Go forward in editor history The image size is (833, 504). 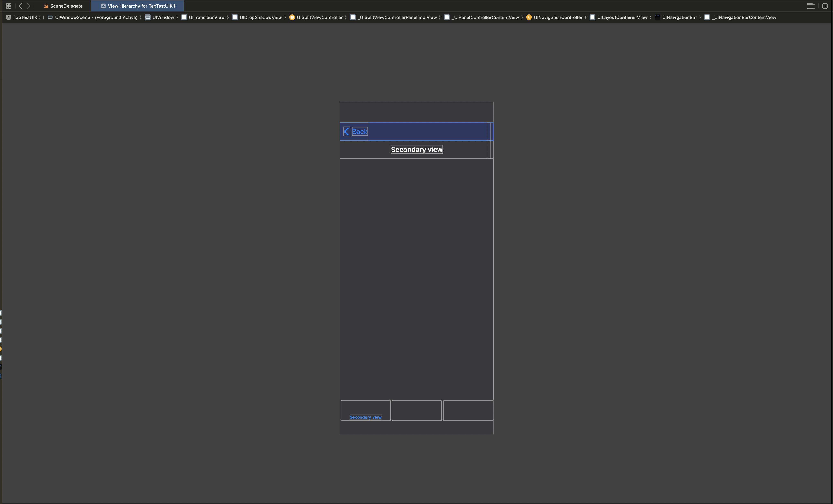click(x=29, y=6)
